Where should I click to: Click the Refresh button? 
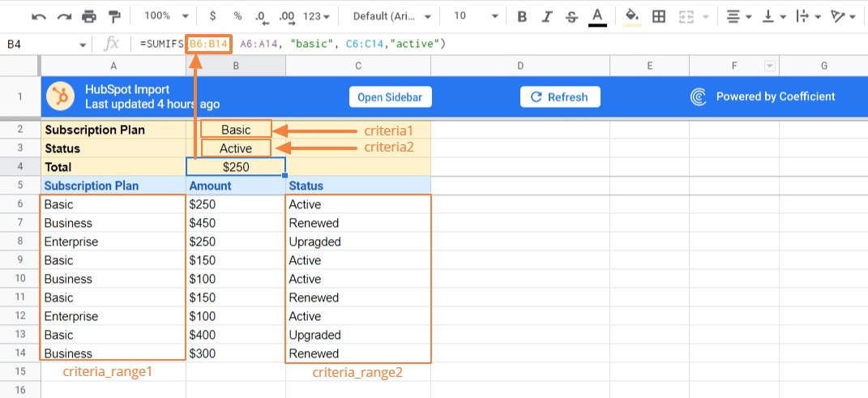tap(559, 97)
